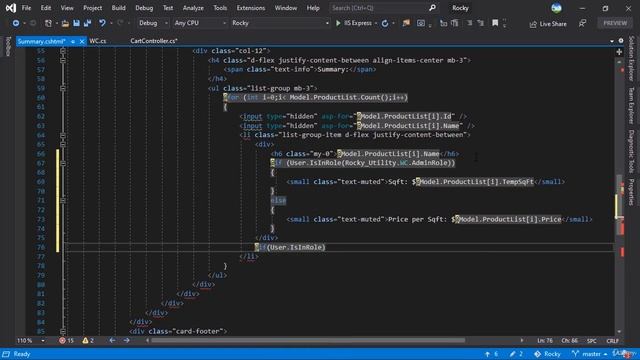Open the active documents list dropdown arrow
The height and width of the screenshot is (360, 640).
[611, 41]
